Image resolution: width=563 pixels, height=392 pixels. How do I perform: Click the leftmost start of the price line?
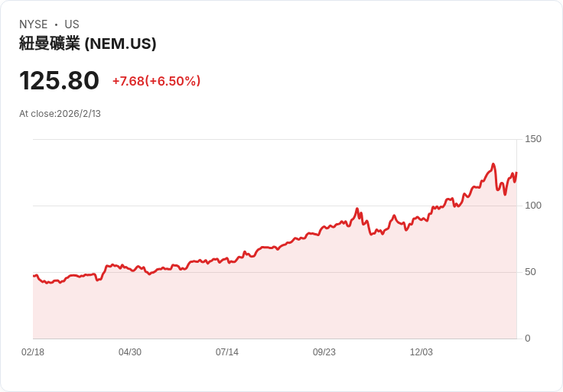pyautogui.click(x=34, y=276)
